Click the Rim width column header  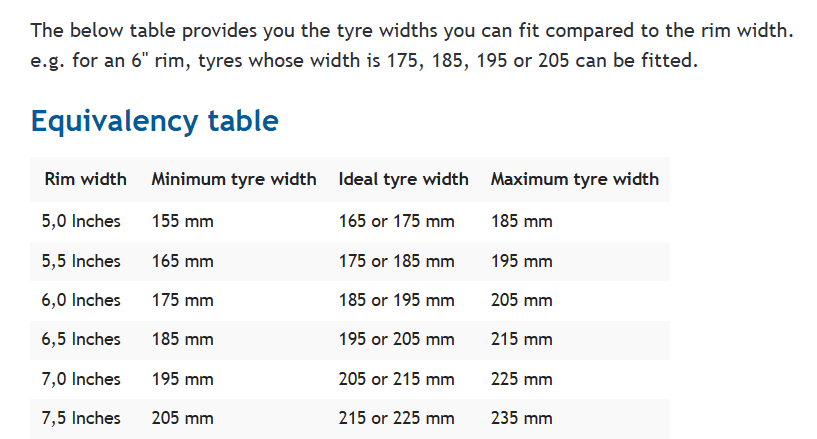tap(85, 179)
